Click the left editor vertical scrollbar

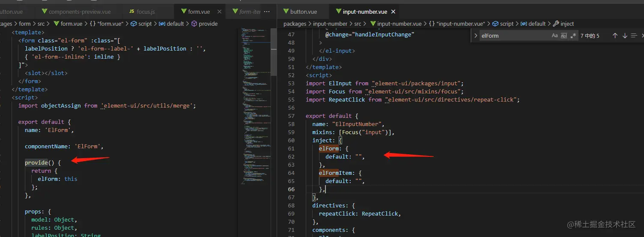[274, 51]
